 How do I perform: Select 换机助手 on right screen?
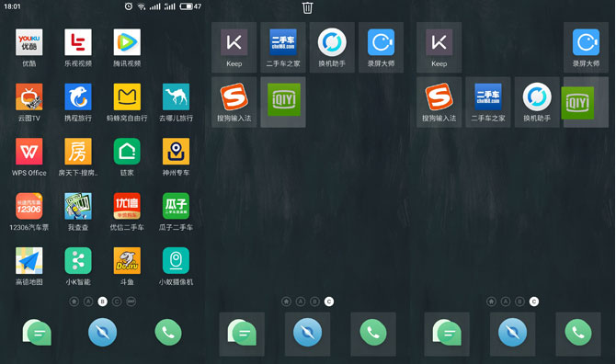point(537,102)
